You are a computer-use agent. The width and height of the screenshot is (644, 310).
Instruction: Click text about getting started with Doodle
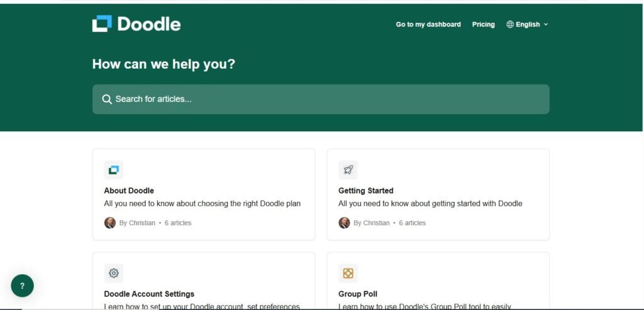click(x=430, y=204)
